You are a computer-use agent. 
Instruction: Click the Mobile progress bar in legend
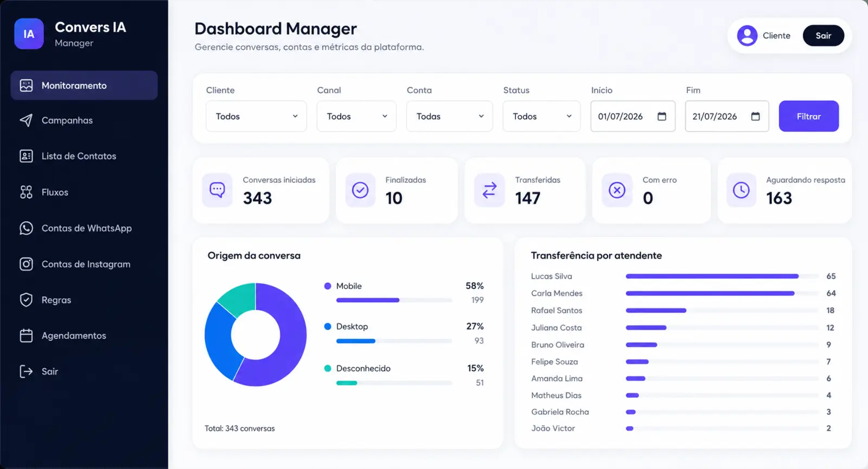click(394, 300)
